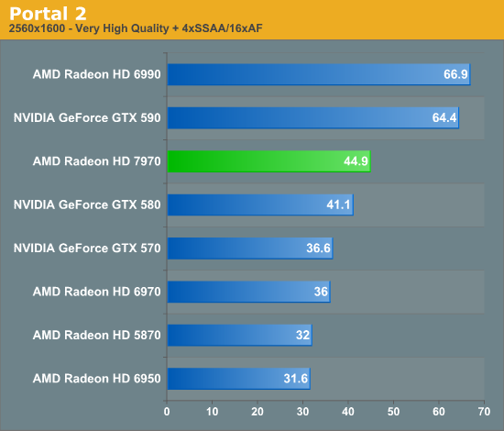The image size is (504, 431).
Task: Select the AMD Radeon HD 6970 label
Action: pos(97,292)
